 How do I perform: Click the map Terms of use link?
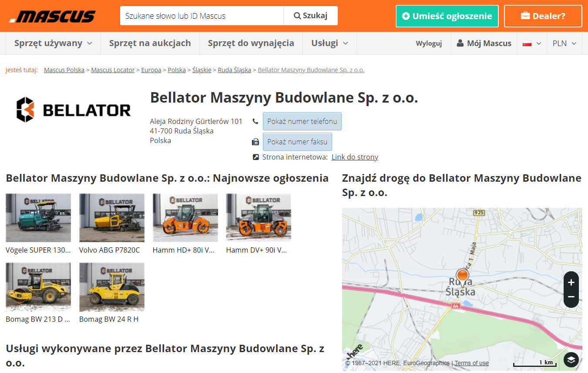(x=472, y=363)
